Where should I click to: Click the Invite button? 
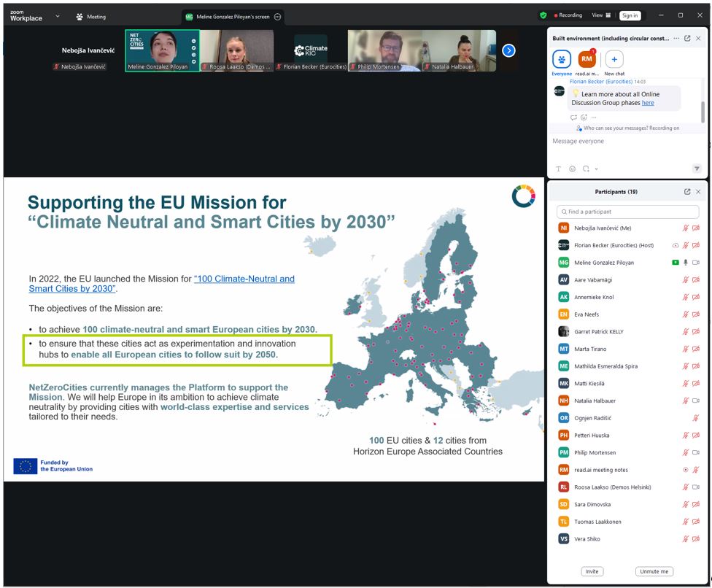592,571
